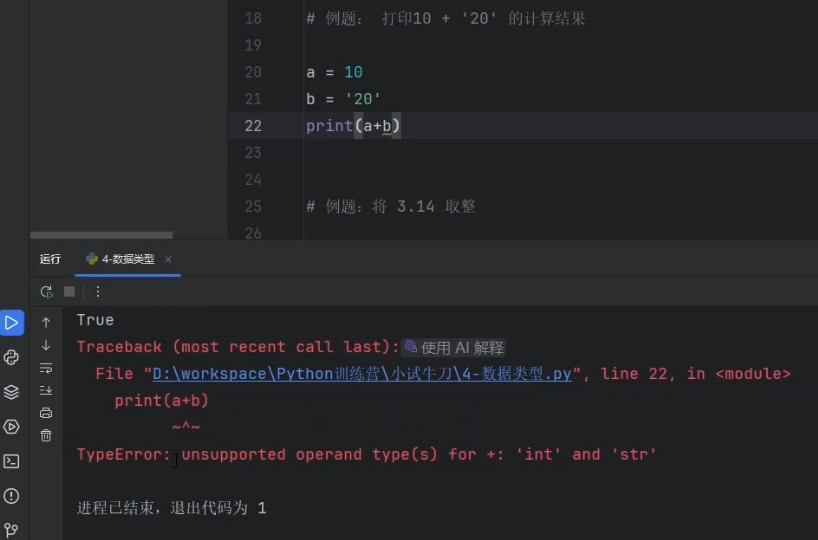Open the Run tool window icon
The width and height of the screenshot is (818, 540).
pyautogui.click(x=11, y=323)
